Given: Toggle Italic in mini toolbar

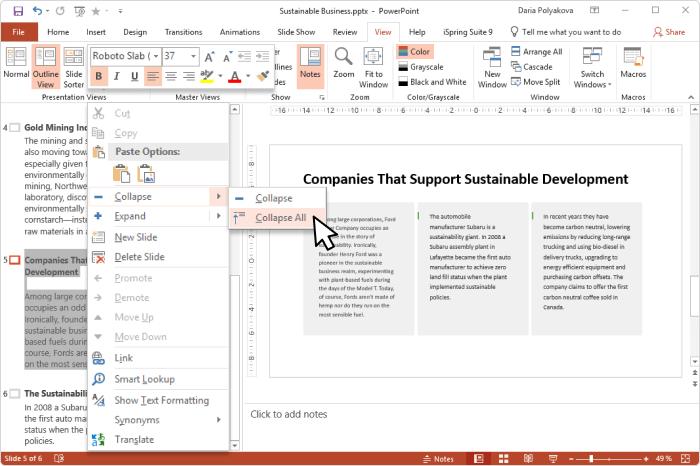Looking at the screenshot, I should click(117, 76).
